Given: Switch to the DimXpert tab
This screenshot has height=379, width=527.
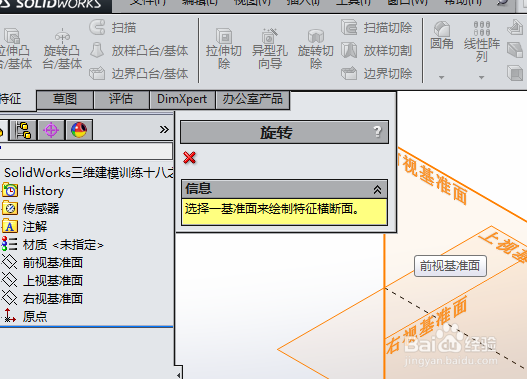Looking at the screenshot, I should 182,99.
